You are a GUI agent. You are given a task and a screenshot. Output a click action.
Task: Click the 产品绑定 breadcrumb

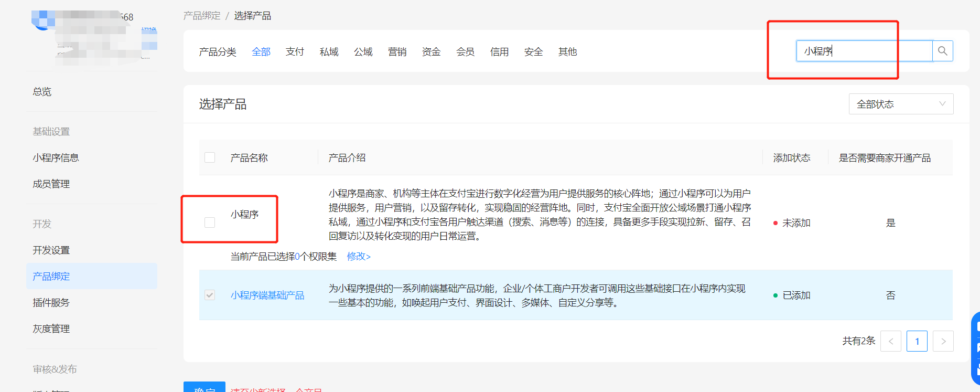202,16
